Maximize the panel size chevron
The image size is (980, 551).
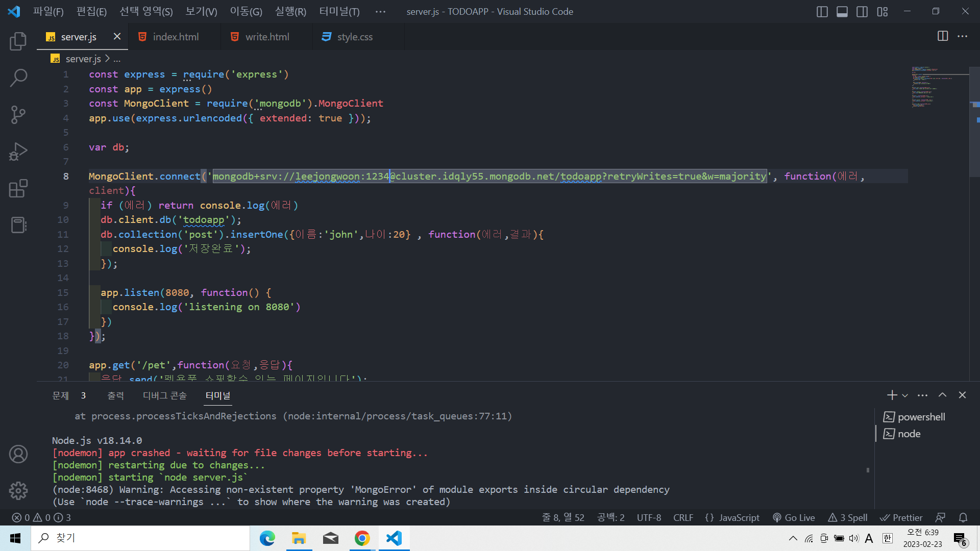coord(942,395)
